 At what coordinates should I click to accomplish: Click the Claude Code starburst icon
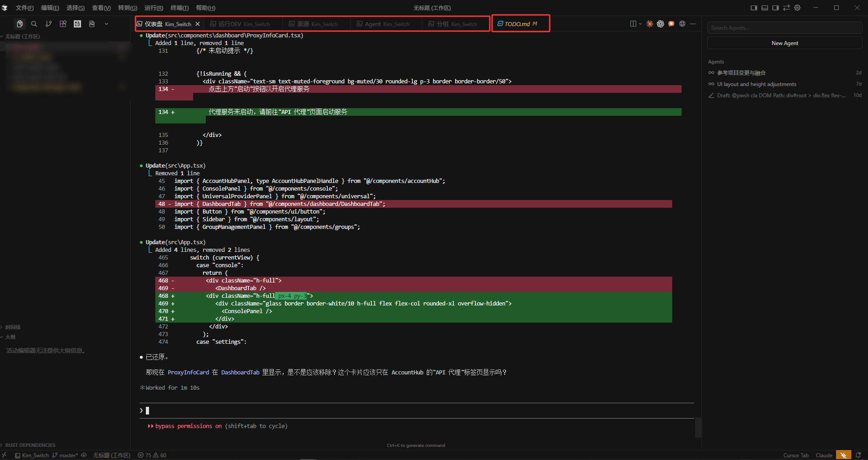[650, 24]
